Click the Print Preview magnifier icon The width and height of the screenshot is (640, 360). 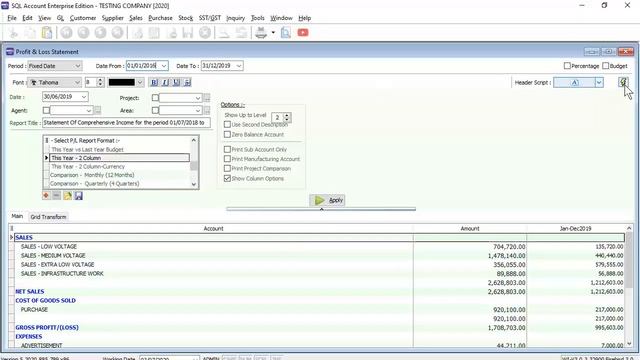point(286,33)
